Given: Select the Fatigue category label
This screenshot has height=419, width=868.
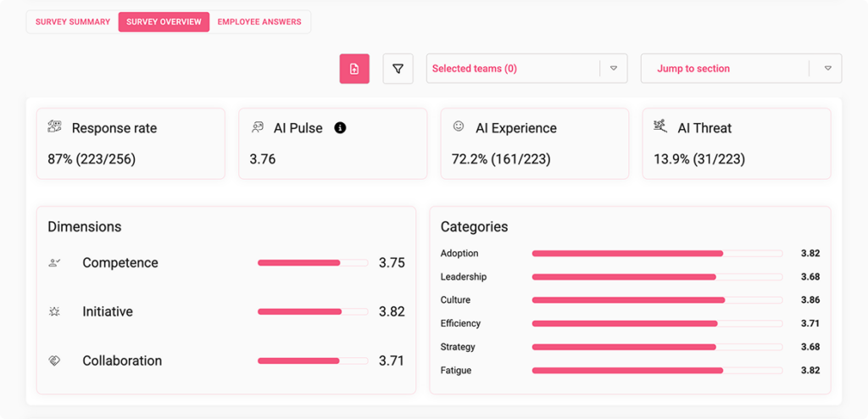Looking at the screenshot, I should pos(456,370).
